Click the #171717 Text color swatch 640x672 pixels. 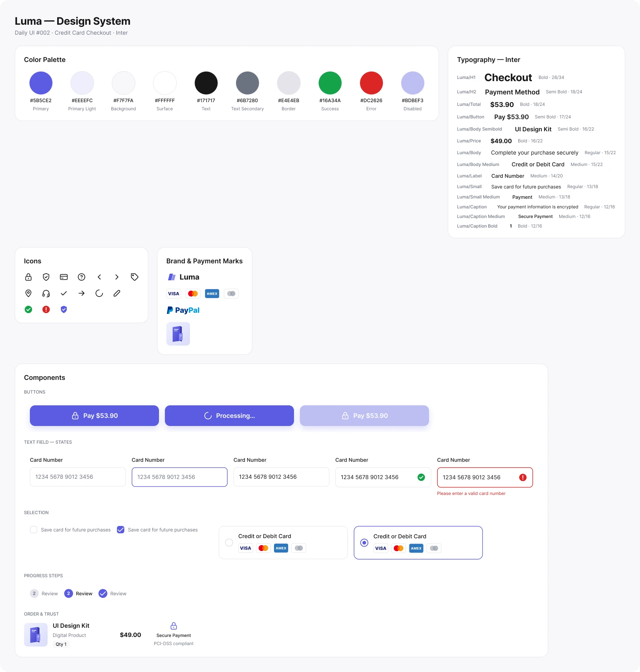206,83
